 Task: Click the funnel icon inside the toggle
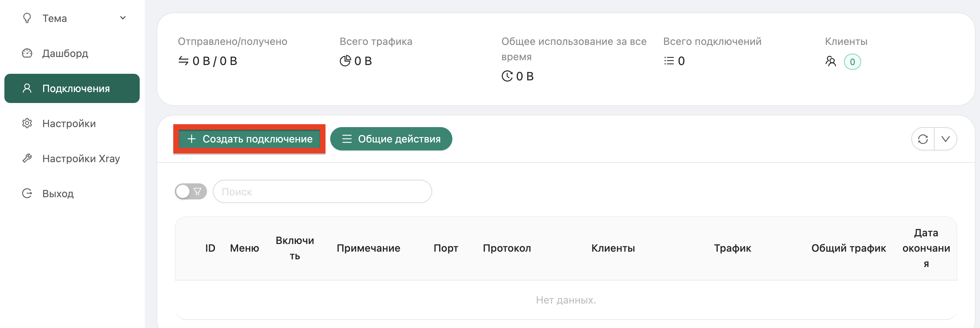click(x=197, y=191)
